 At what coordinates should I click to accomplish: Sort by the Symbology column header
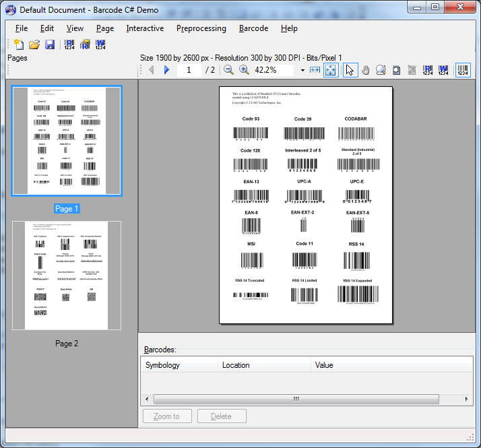179,365
